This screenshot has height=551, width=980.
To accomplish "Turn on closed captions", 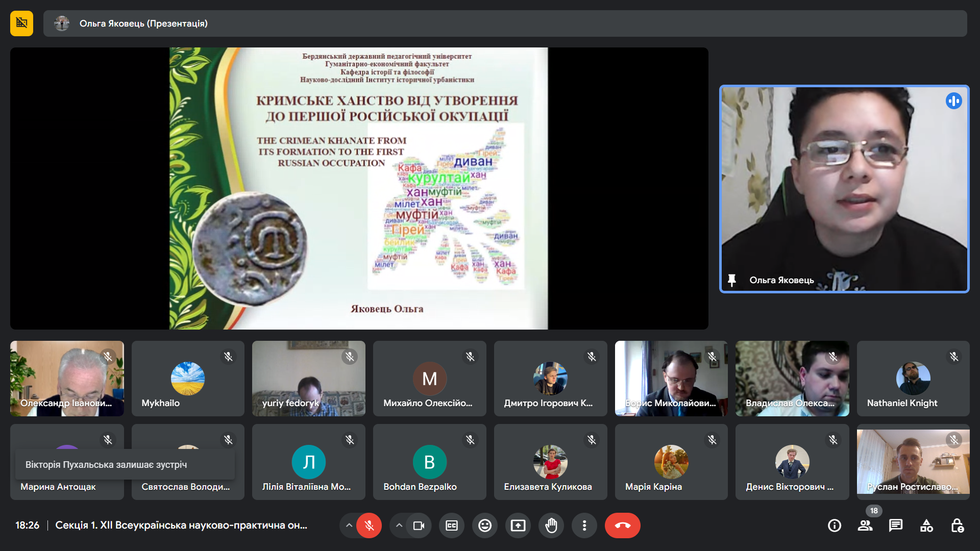I will click(x=452, y=525).
